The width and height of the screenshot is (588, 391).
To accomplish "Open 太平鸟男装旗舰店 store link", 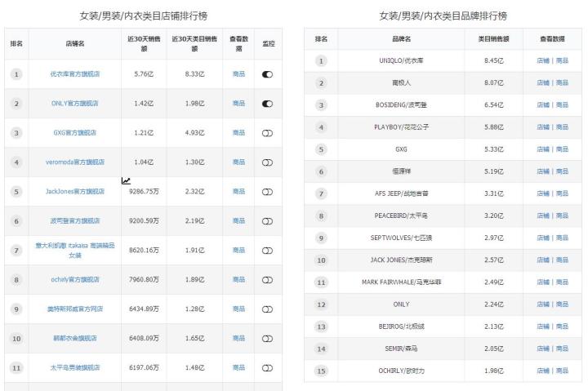I will click(x=75, y=367).
